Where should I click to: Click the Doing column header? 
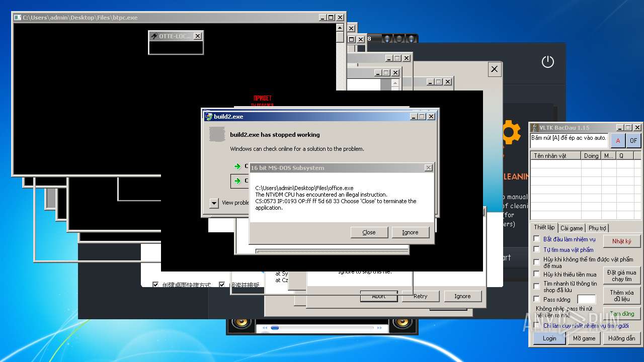click(591, 156)
